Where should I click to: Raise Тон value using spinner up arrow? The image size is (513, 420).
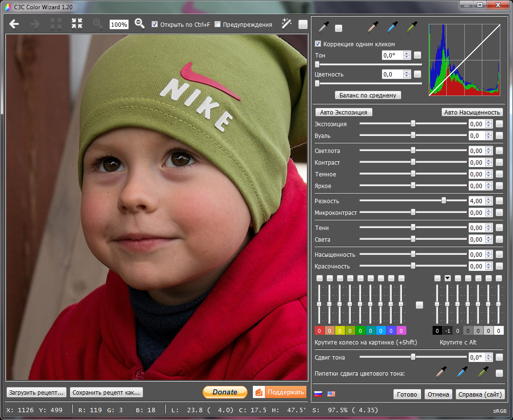coord(407,54)
